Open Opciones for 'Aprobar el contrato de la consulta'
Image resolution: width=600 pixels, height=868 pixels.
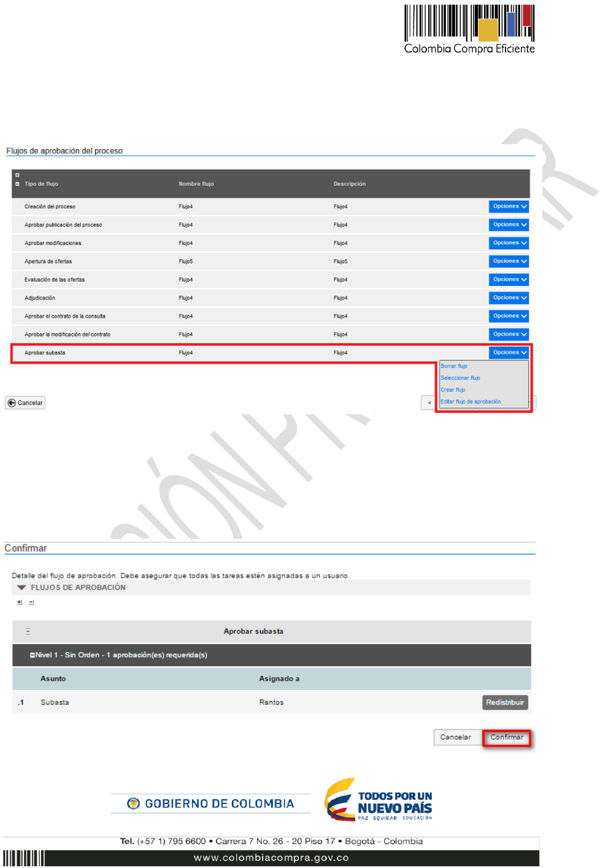(509, 316)
